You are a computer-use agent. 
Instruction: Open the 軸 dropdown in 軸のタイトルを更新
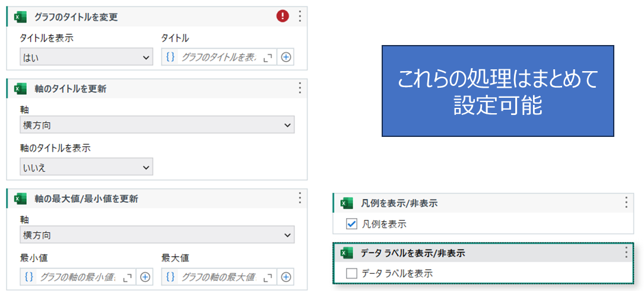[x=157, y=125]
